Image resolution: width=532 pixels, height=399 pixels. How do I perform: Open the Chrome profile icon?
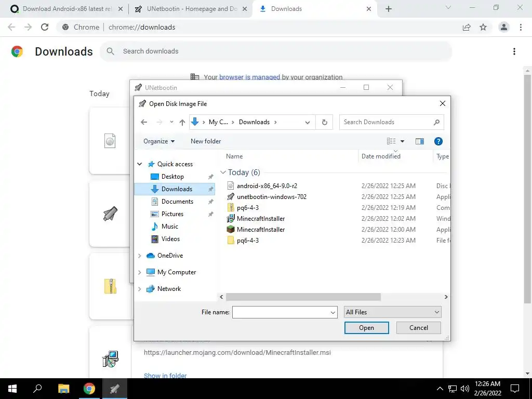504,27
